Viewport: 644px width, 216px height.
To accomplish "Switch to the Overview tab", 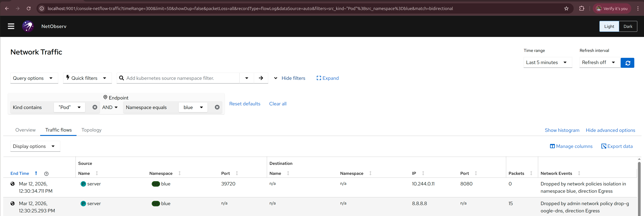I will coord(25,130).
